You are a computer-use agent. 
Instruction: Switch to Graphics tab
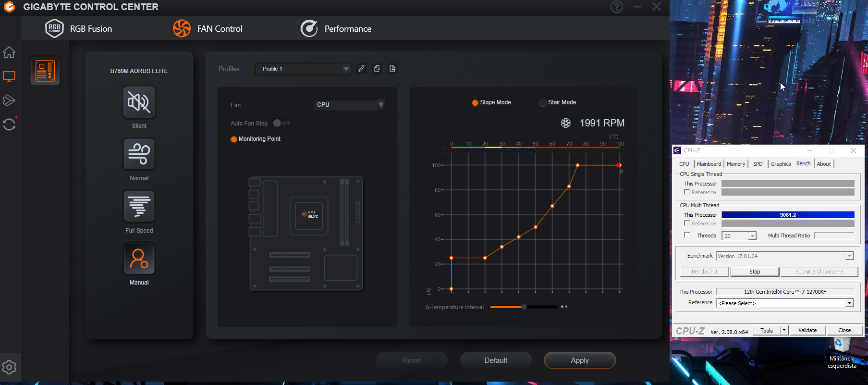781,164
